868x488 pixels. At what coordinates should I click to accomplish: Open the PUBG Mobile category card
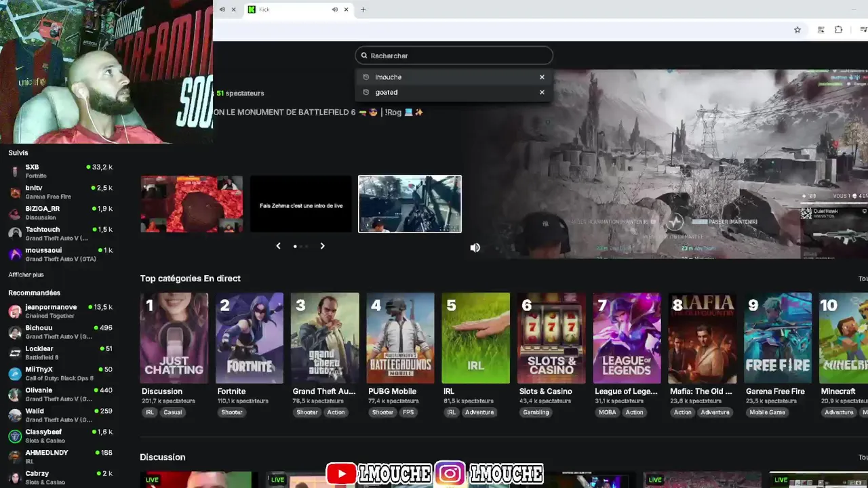click(x=400, y=338)
